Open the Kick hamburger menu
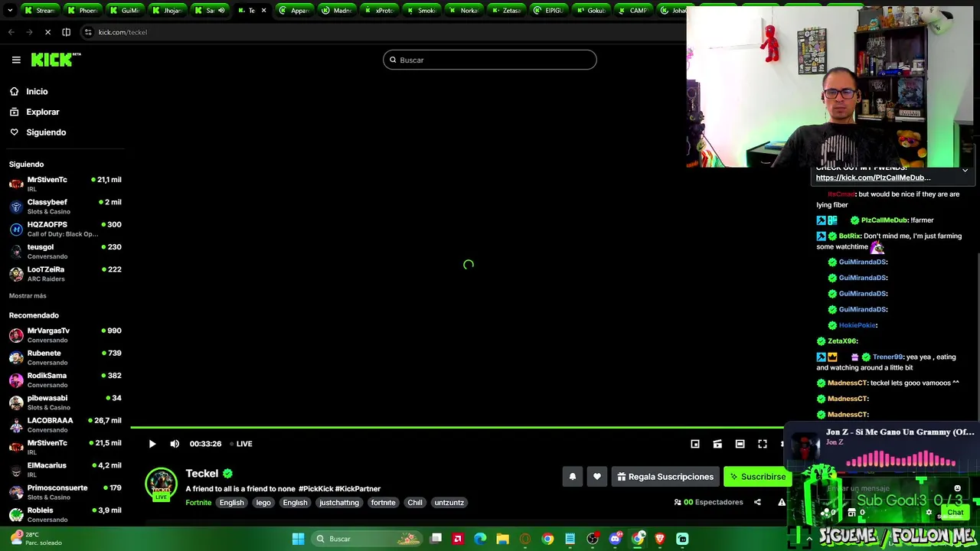 point(16,60)
